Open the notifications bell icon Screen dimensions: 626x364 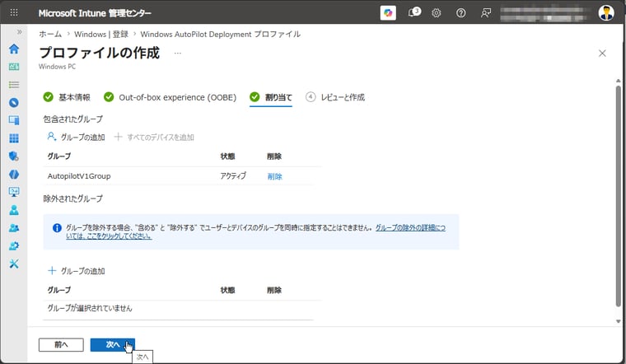click(413, 13)
